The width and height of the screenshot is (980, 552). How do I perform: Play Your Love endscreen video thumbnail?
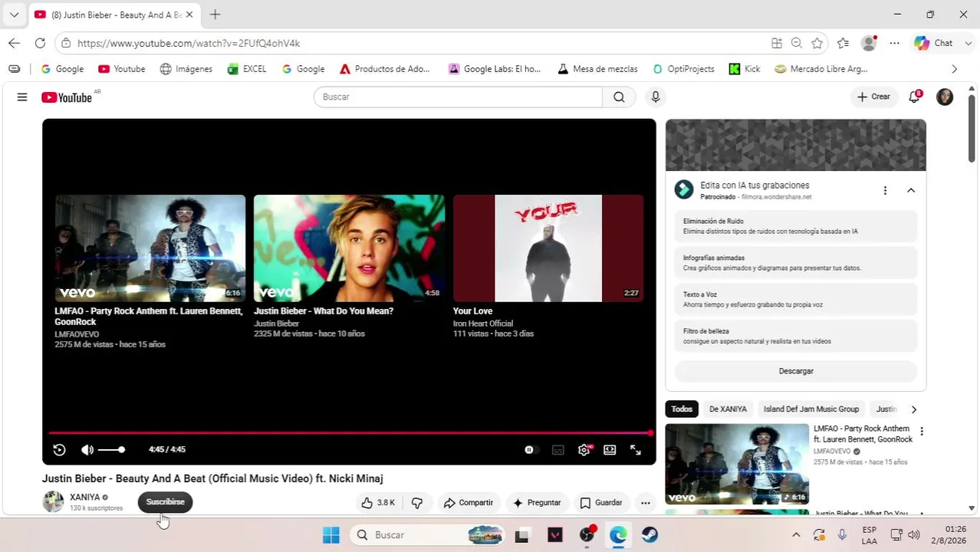pyautogui.click(x=548, y=248)
